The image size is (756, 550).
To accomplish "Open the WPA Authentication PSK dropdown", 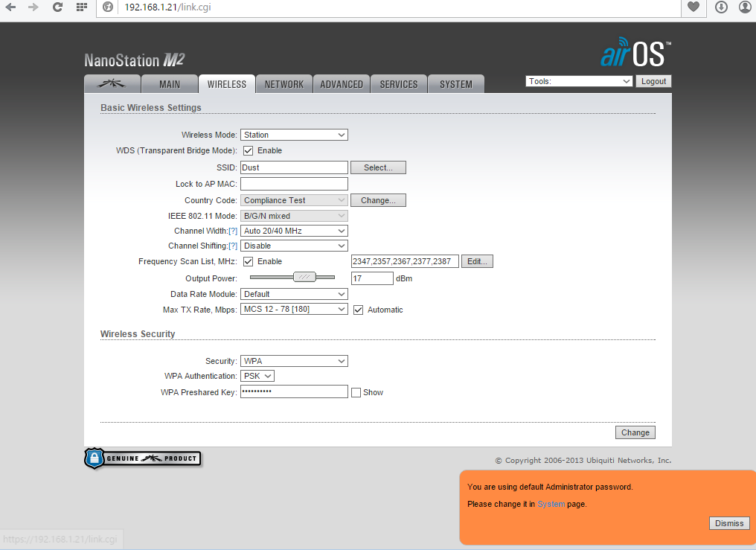I will (257, 376).
